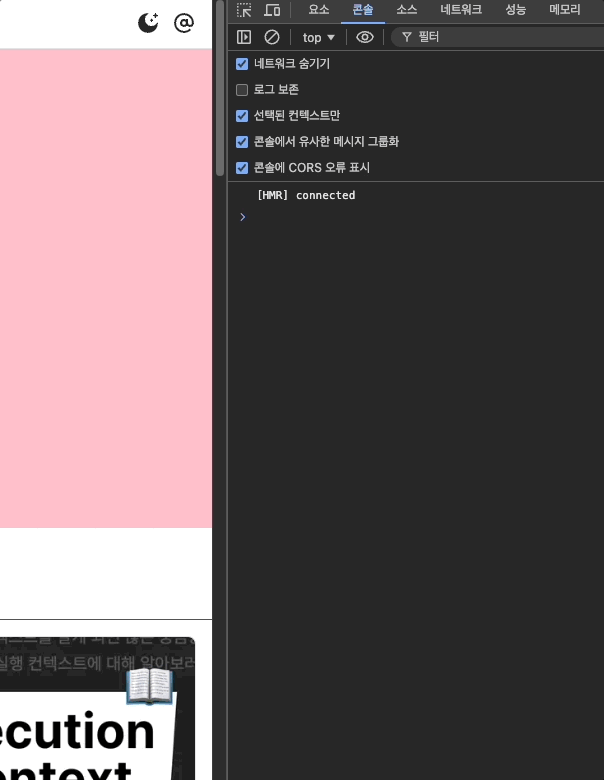Click the 필터 text input field
Viewport: 604px width, 780px height.
pos(500,37)
